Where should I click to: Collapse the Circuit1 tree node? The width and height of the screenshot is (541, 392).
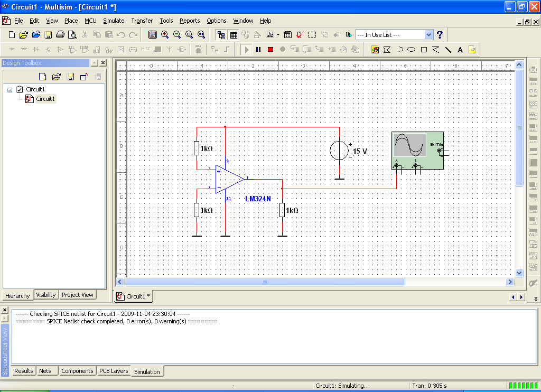pos(10,90)
